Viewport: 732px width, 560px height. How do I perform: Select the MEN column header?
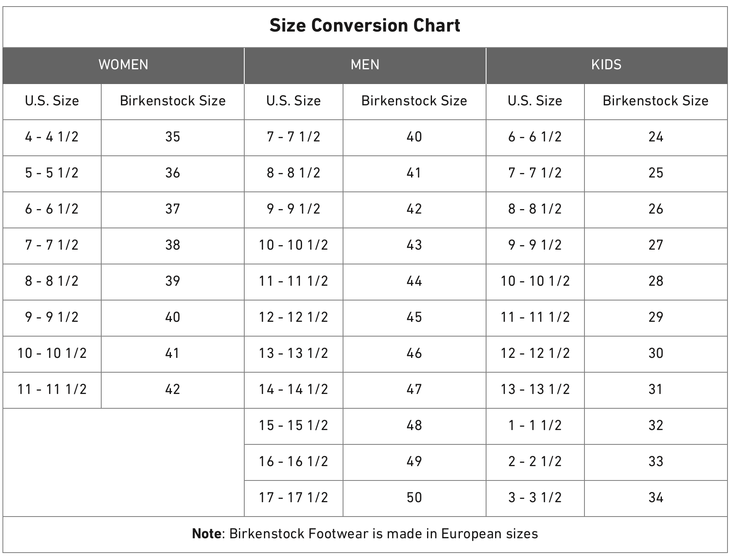point(365,66)
